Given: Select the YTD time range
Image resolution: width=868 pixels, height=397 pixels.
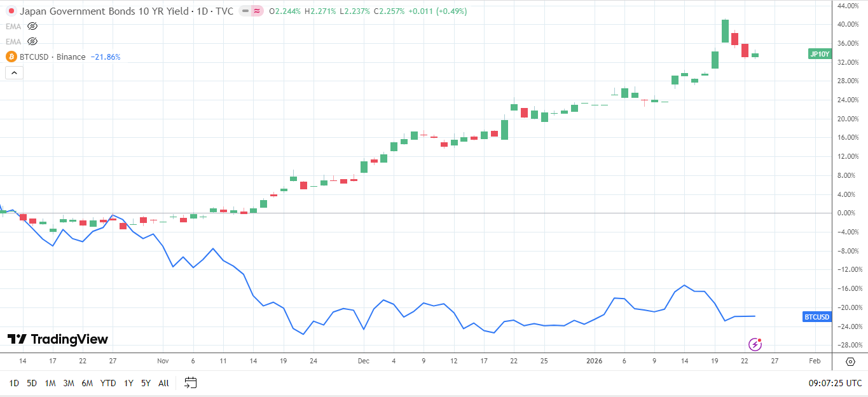Looking at the screenshot, I should click(108, 383).
